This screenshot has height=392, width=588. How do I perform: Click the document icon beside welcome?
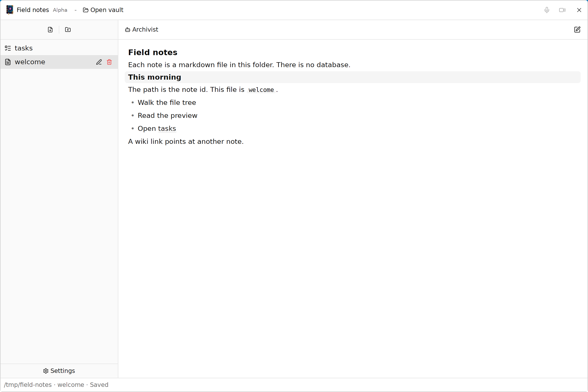pos(8,62)
